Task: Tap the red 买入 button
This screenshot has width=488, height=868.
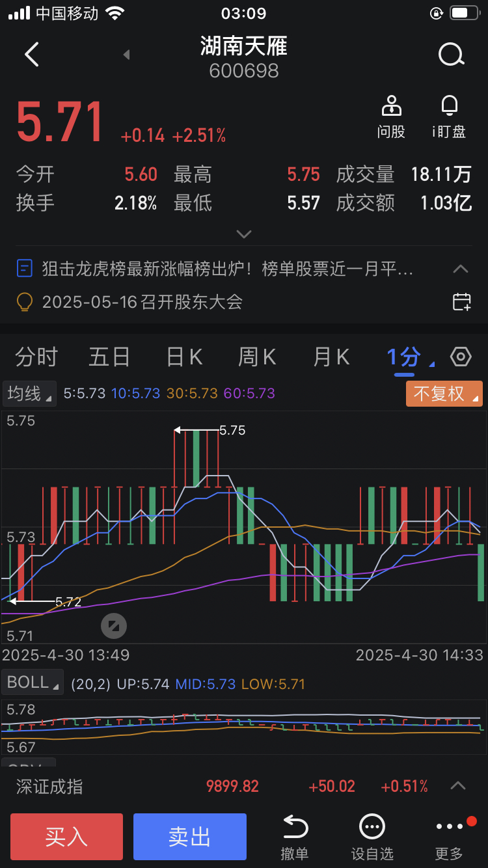Action: pos(66,837)
